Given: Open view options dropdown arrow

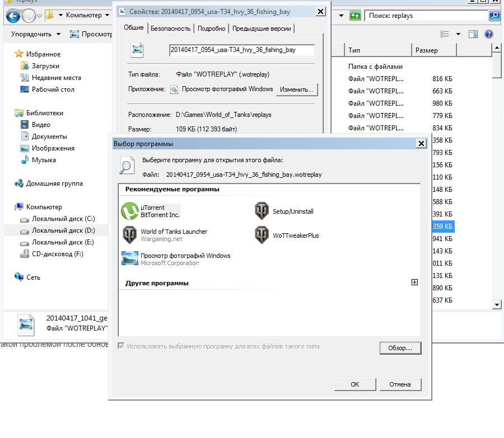Looking at the screenshot, I should pyautogui.click(x=458, y=34).
